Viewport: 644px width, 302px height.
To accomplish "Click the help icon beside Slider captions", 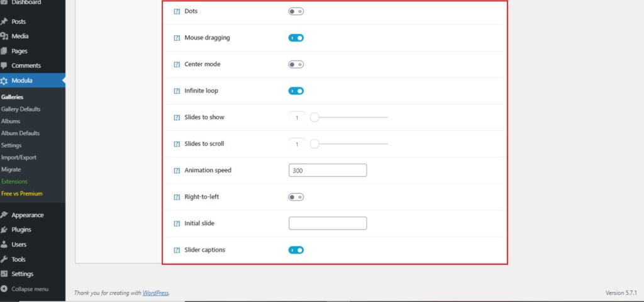I will (177, 250).
